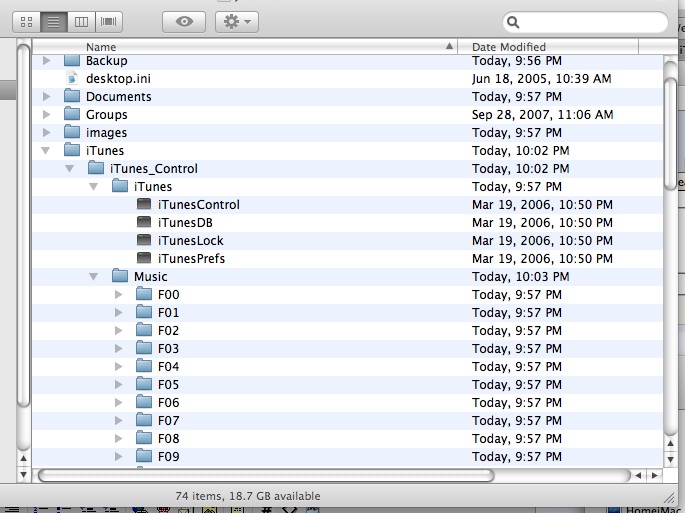Click file list scroll down arrow

tap(670, 459)
